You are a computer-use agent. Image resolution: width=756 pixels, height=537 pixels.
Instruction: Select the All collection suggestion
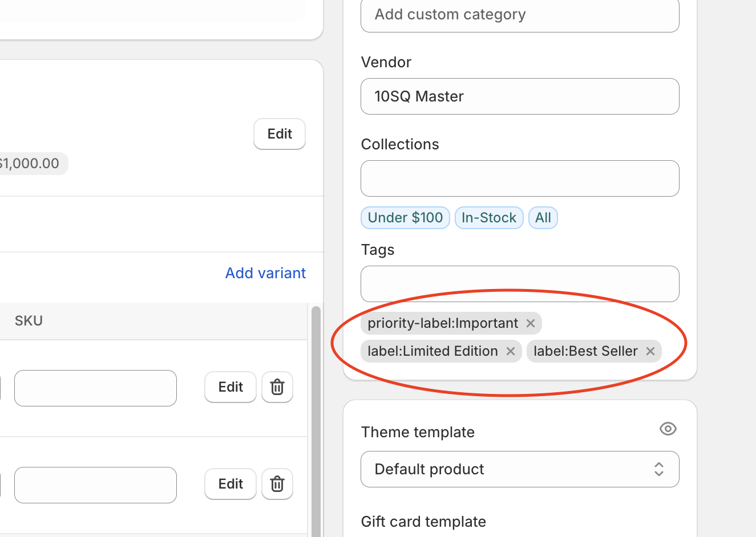click(543, 218)
